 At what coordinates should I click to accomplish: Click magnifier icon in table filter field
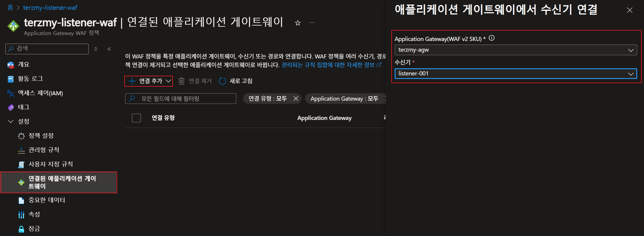click(x=132, y=98)
